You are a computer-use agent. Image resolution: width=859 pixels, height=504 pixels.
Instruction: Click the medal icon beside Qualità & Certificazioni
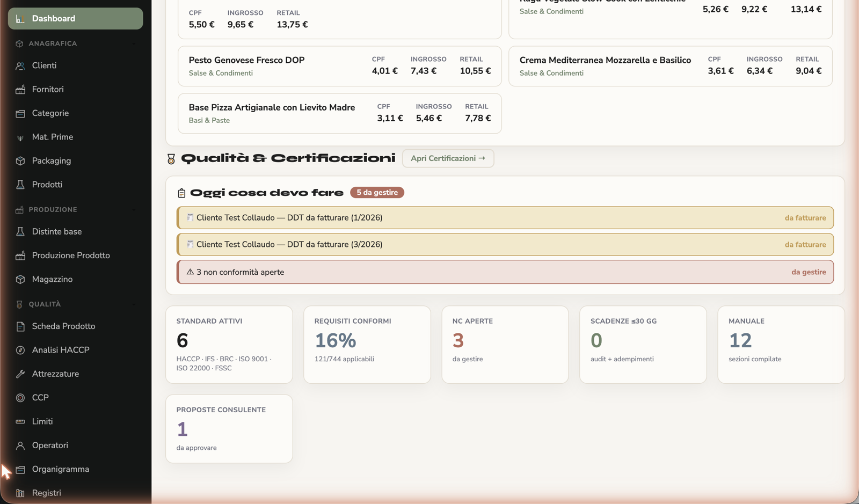click(171, 159)
